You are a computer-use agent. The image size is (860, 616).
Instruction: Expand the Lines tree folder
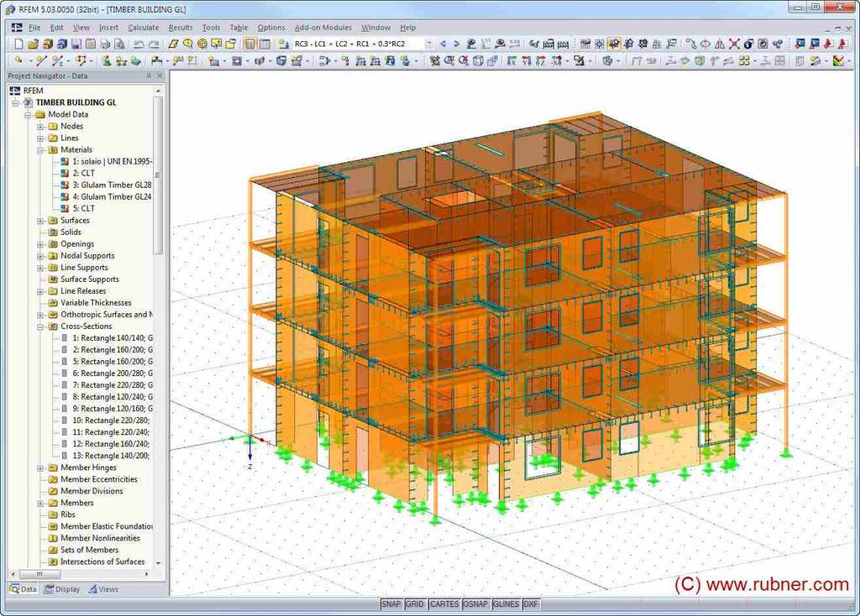tap(40, 138)
